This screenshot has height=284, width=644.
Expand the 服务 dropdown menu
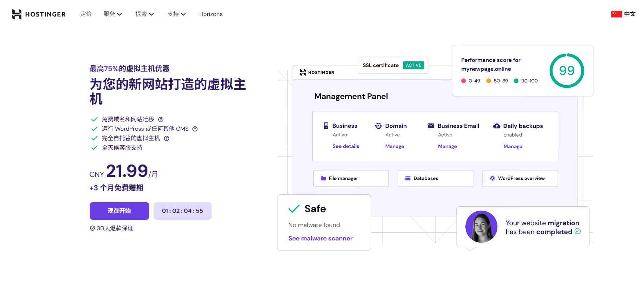click(113, 14)
